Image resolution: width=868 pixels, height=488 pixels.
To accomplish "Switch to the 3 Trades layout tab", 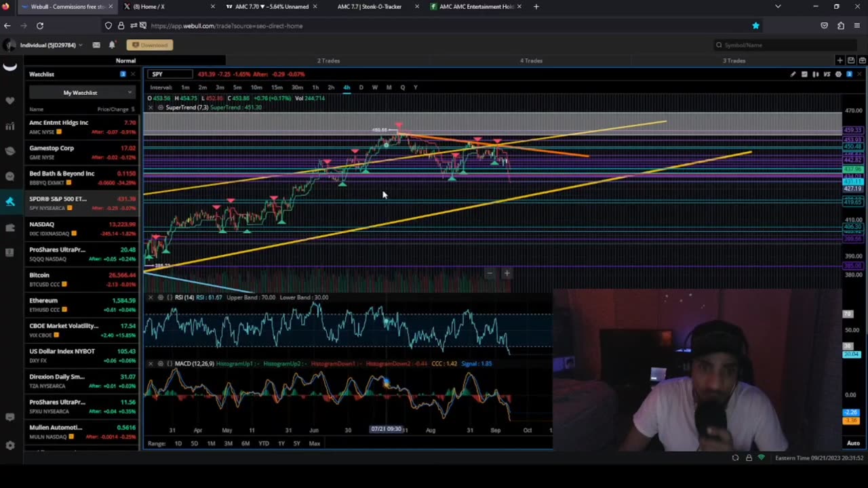I will pyautogui.click(x=734, y=60).
